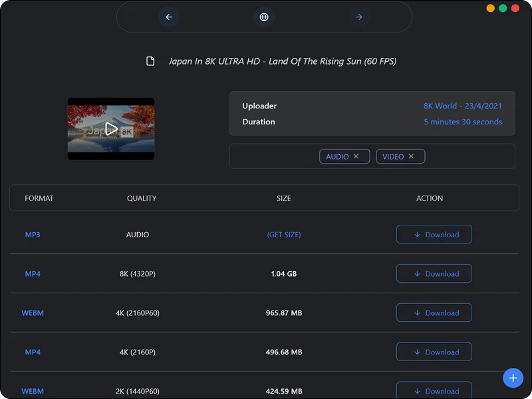This screenshot has width=532, height=399.
Task: Click the yellow minimize window button
Action: [x=491, y=8]
